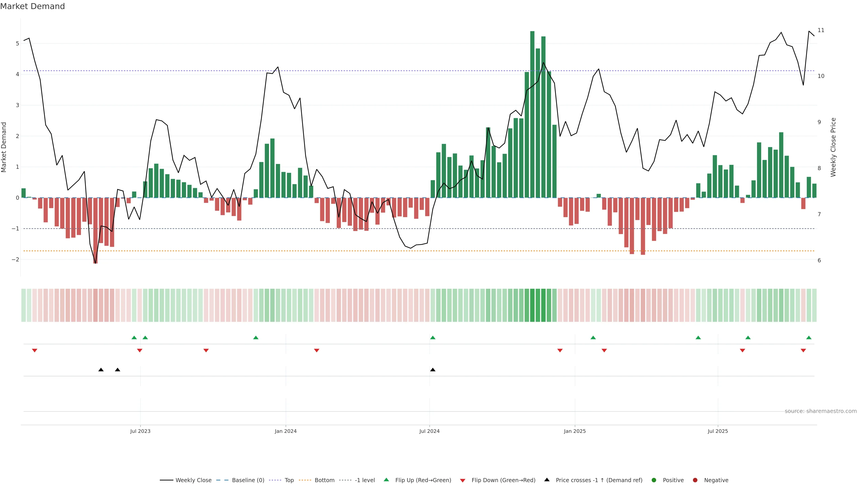Click the leftmost red flip-down marker
Viewport: 868px width, 488px height.
(x=34, y=351)
